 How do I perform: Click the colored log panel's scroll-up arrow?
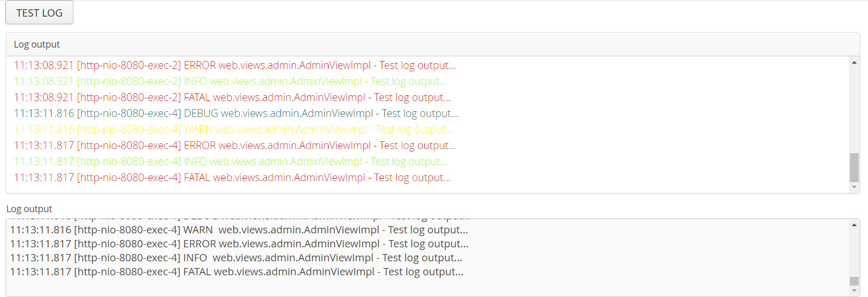[854, 63]
